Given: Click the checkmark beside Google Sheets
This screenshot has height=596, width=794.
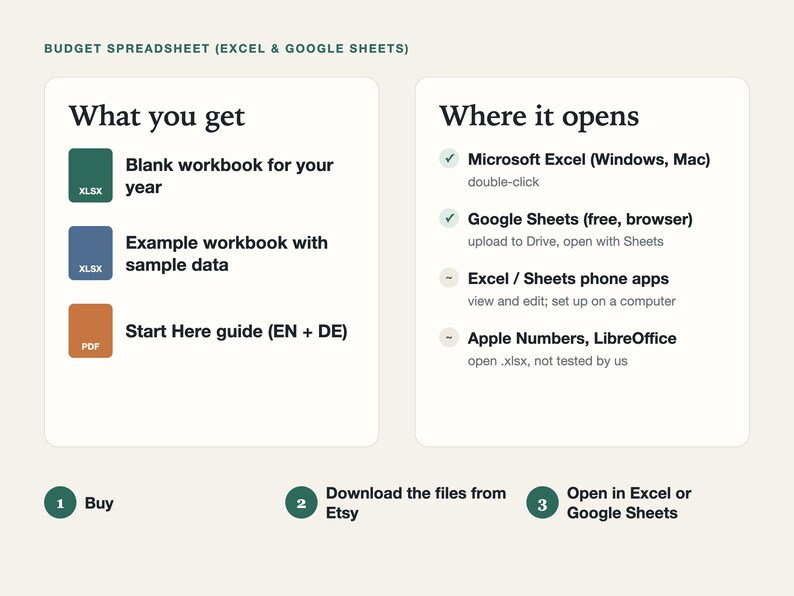Looking at the screenshot, I should coord(449,218).
